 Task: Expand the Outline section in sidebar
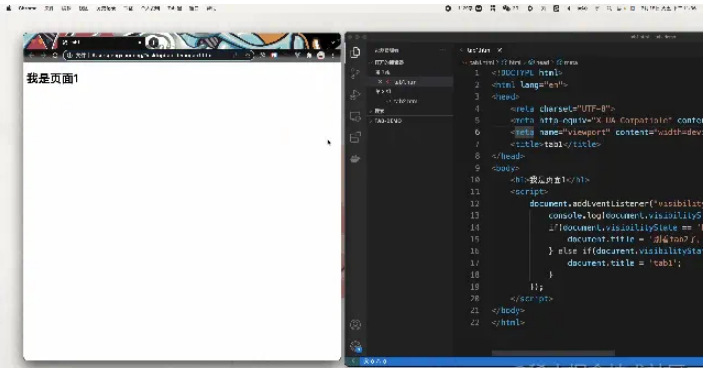379,111
